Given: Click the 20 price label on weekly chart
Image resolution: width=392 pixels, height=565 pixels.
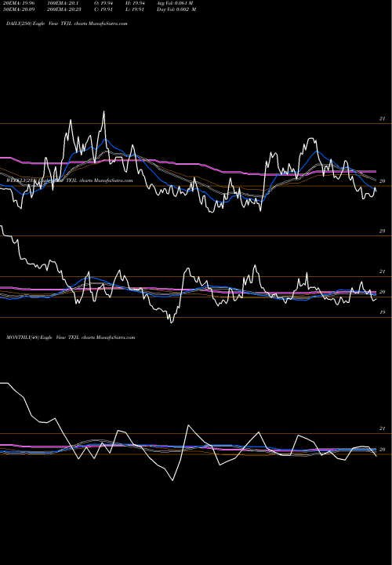Looking at the screenshot, I should coord(383,292).
